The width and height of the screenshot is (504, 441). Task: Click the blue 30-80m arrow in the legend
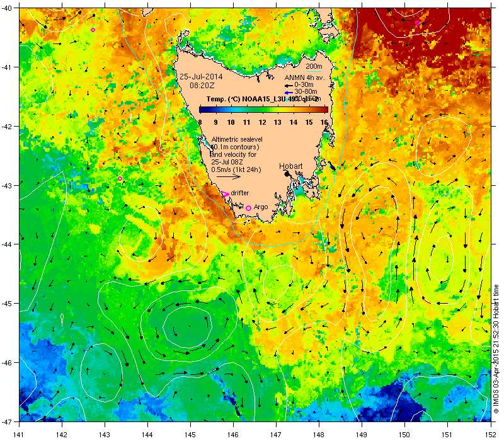point(289,93)
